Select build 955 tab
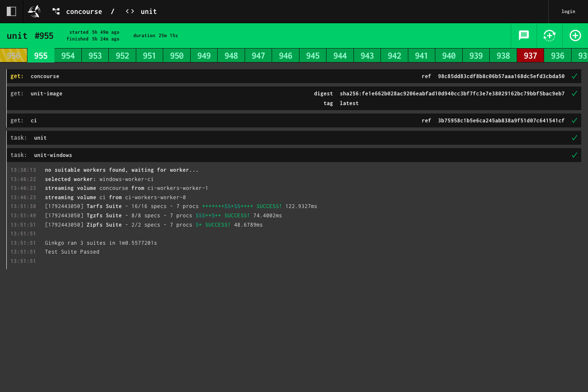Image resolution: width=588 pixels, height=392 pixels. [41, 56]
